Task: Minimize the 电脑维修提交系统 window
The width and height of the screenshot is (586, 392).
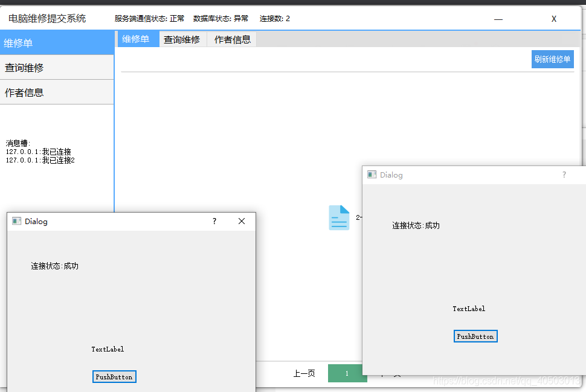Action: [498, 19]
